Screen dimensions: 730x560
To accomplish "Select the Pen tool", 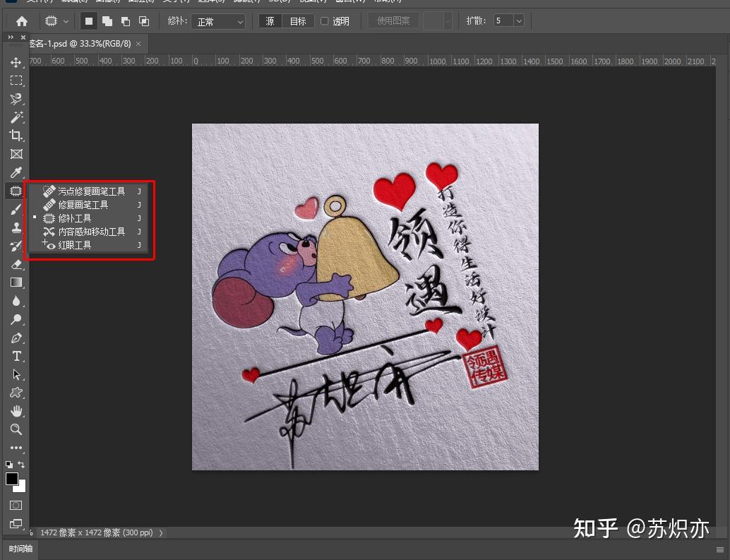I will pos(16,338).
